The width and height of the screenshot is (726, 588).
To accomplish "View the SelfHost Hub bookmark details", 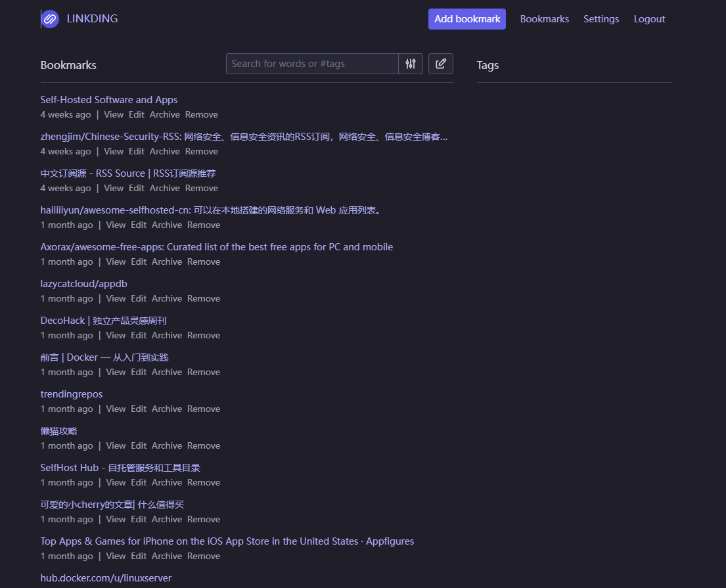I will click(116, 482).
